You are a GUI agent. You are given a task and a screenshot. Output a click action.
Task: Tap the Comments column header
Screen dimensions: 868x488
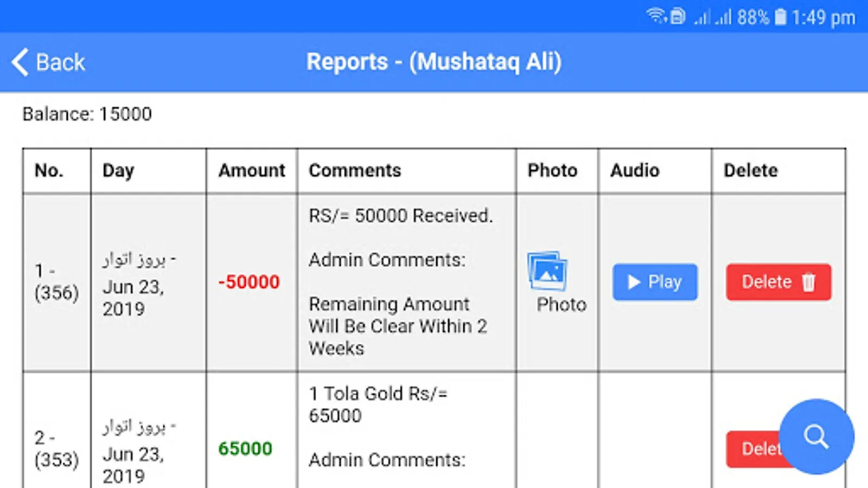(355, 171)
